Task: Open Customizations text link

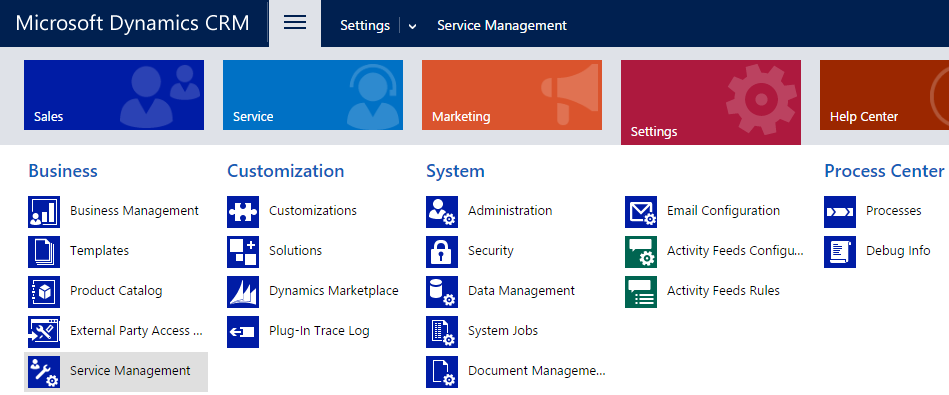Action: click(x=313, y=211)
